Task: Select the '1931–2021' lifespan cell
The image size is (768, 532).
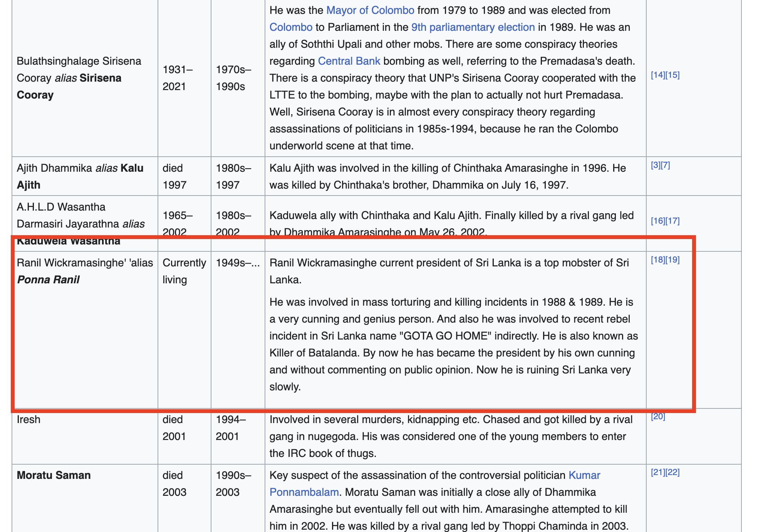Action: point(184,78)
